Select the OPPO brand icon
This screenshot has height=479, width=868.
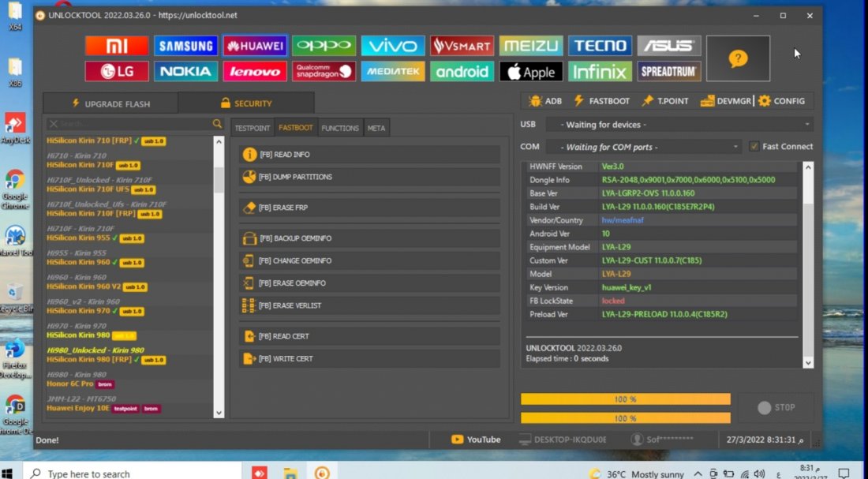point(324,46)
